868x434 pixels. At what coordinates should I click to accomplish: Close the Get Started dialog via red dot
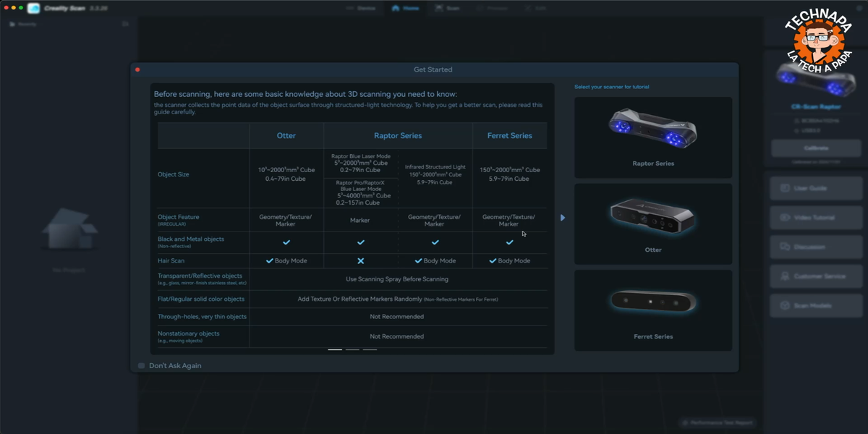pos(137,69)
